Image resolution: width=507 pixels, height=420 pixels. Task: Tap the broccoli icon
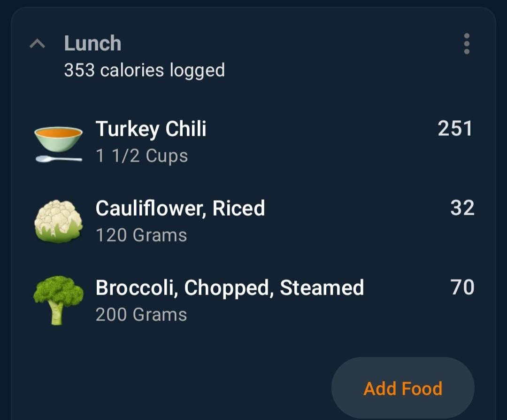pos(59,300)
